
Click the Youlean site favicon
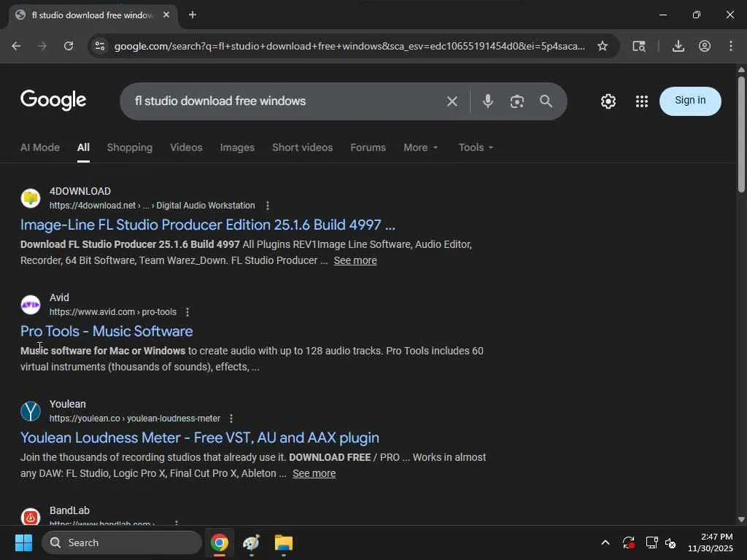pos(31,411)
